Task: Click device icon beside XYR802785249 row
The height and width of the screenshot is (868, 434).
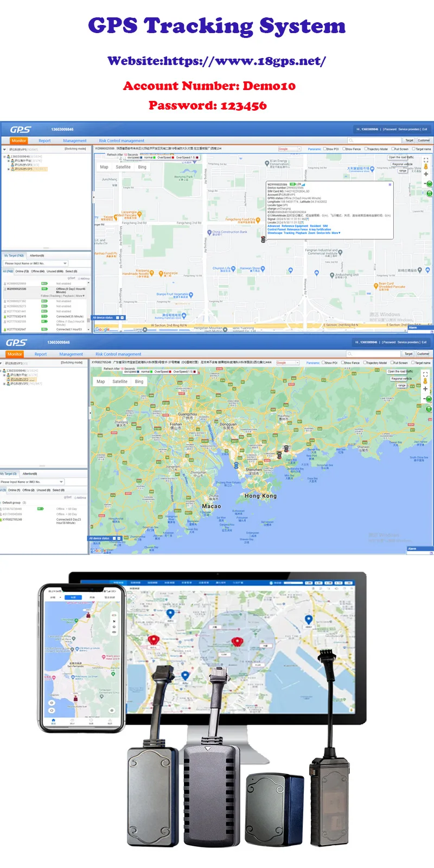Action: tap(2, 520)
